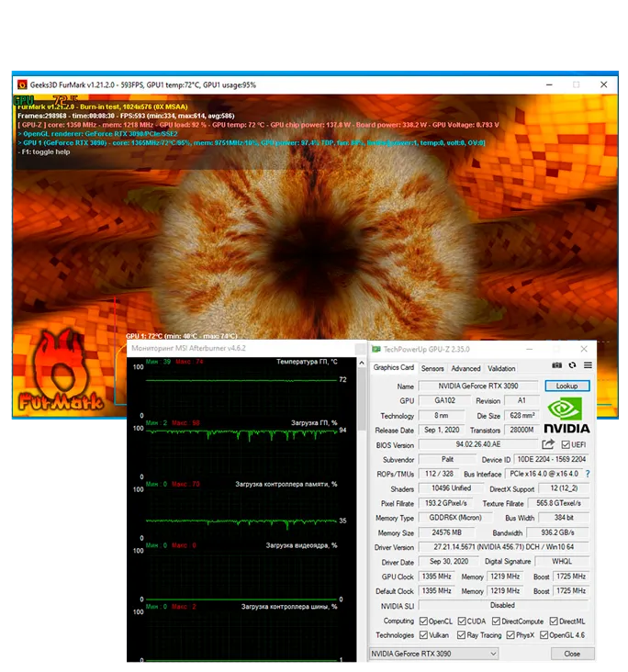The height and width of the screenshot is (672, 628).
Task: Open the Validation tab
Action: pos(501,368)
